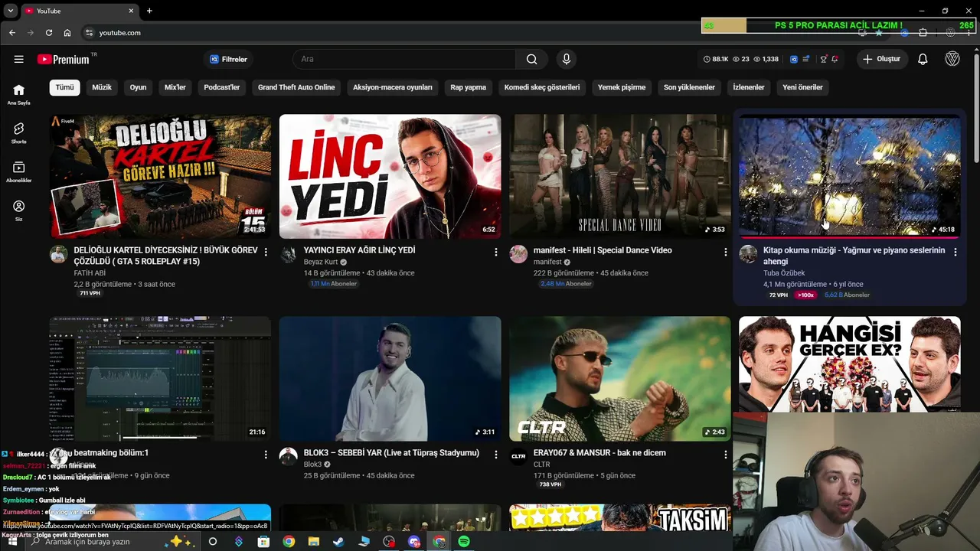Open more options for ERAY067 & MANSUR video
This screenshot has width=980, height=551.
click(726, 455)
